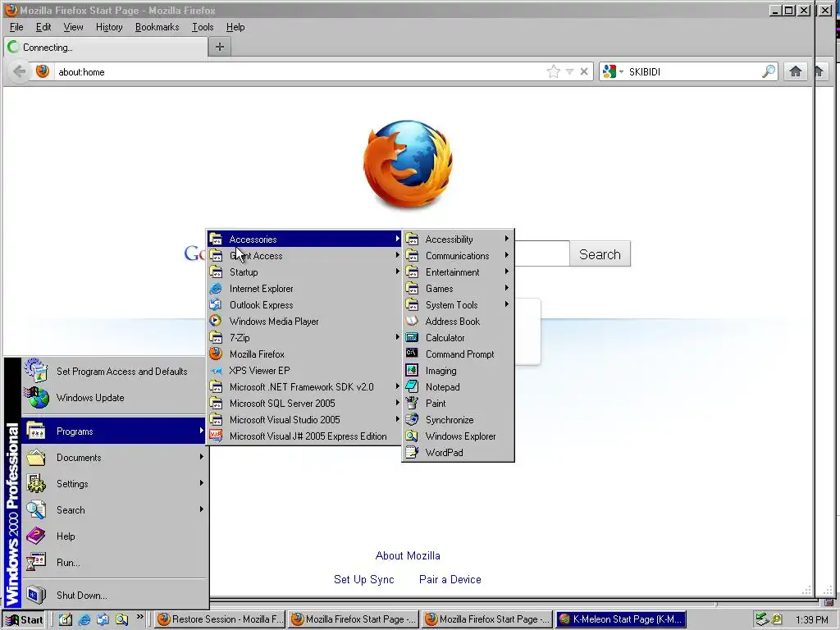Start Windows Media Player from Programs
This screenshot has width=840, height=630.
pyautogui.click(x=304, y=322)
